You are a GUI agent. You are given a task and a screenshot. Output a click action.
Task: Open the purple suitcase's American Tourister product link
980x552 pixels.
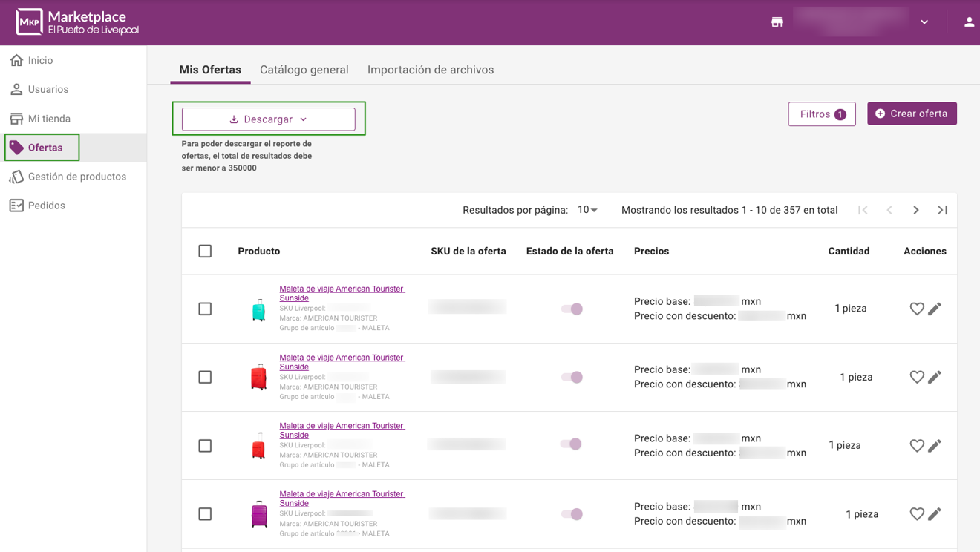coord(342,499)
